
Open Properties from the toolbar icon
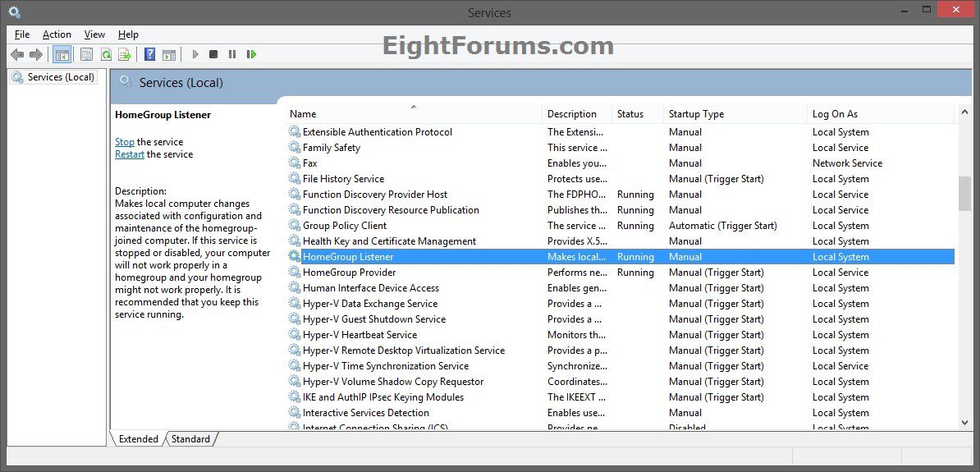86,54
